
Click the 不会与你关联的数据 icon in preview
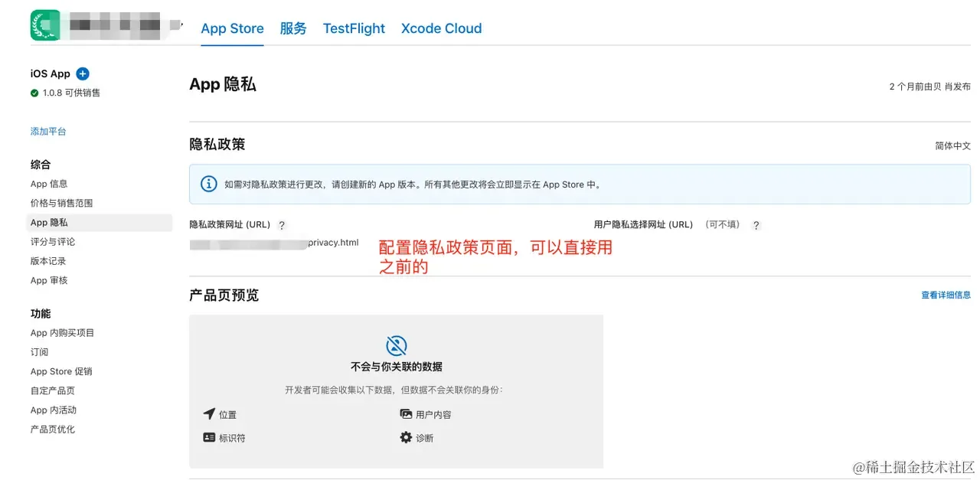point(396,345)
